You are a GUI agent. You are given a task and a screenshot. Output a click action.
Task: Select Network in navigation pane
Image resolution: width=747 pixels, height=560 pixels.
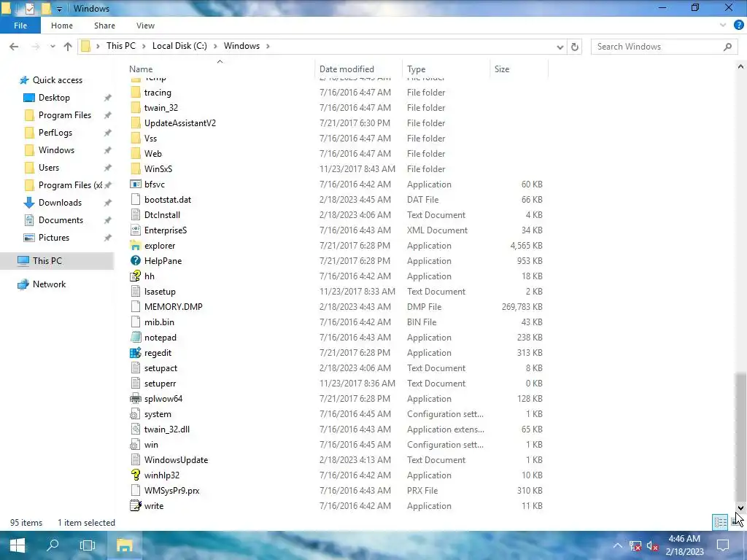click(49, 284)
